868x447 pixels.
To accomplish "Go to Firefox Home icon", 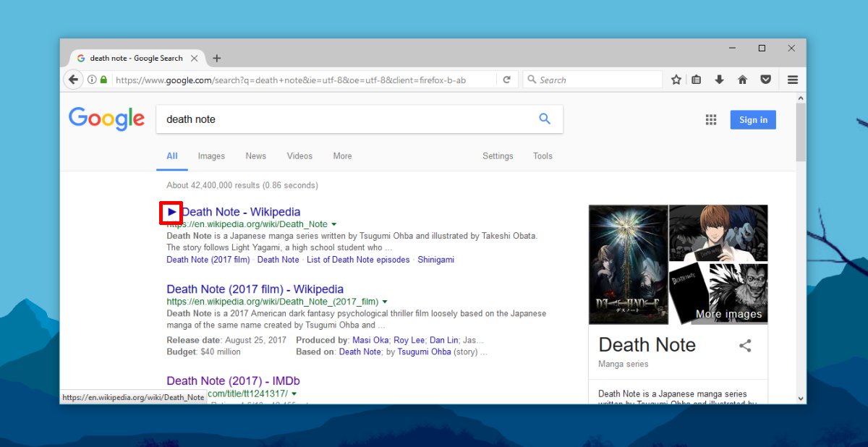I will 742,80.
